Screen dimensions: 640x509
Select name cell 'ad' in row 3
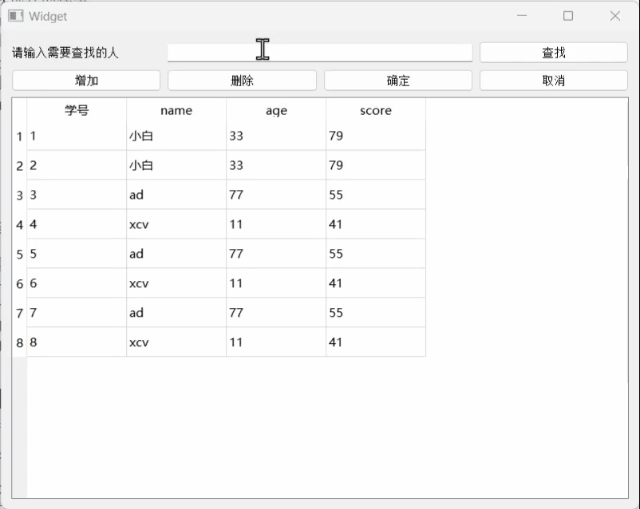176,195
